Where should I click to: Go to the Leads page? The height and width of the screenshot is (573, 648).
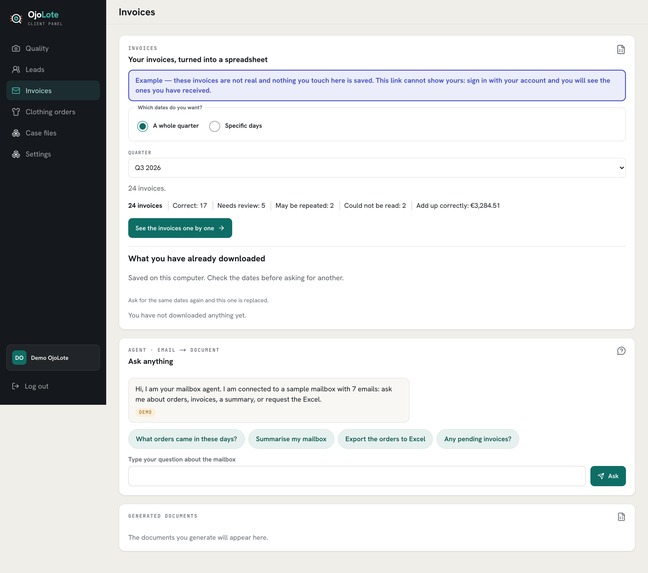pyautogui.click(x=53, y=69)
